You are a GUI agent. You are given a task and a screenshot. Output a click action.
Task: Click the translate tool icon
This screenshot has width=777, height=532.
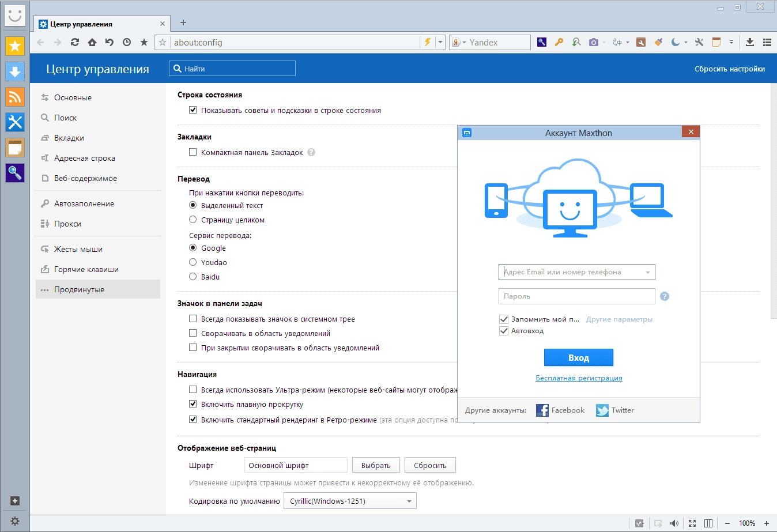617,42
